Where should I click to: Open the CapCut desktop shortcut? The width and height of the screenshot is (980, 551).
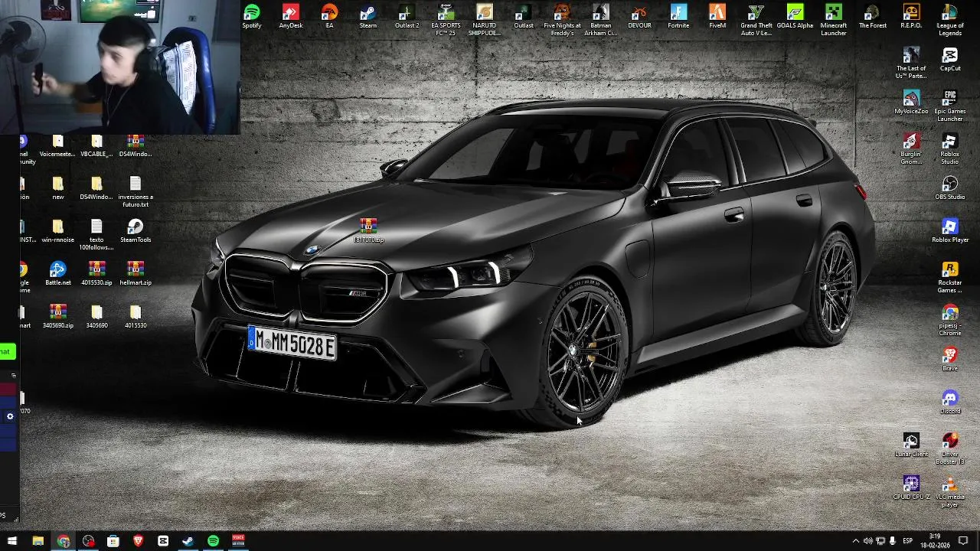click(x=950, y=60)
